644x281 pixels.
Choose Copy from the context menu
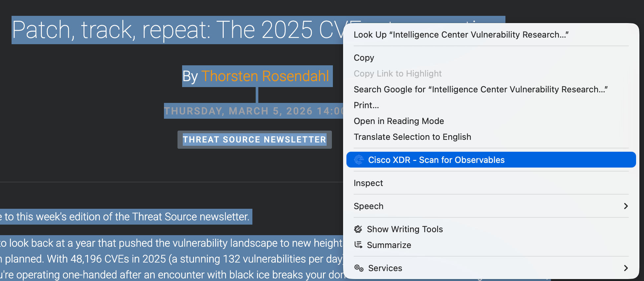364,58
